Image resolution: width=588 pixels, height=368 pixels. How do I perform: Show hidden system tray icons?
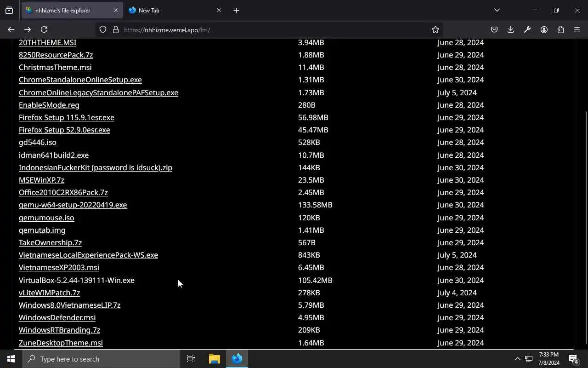[x=517, y=359]
